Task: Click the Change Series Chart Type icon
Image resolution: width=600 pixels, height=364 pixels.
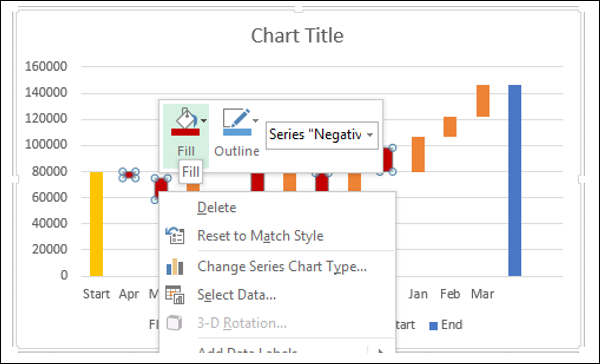Action: coord(174,266)
